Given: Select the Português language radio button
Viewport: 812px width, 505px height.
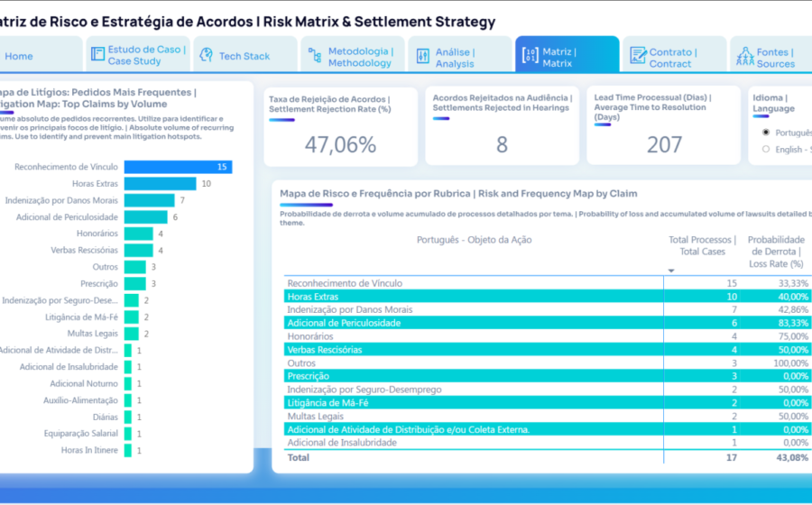Looking at the screenshot, I should tap(766, 133).
